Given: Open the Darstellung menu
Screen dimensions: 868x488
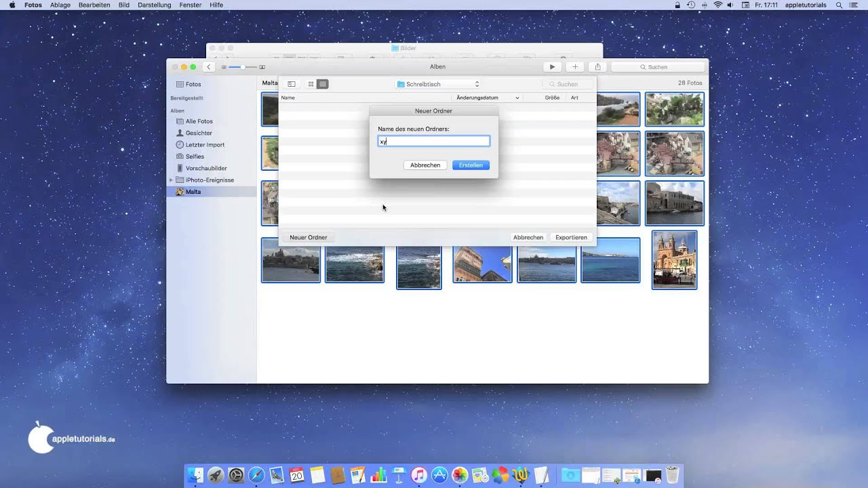Looking at the screenshot, I should coord(154,5).
